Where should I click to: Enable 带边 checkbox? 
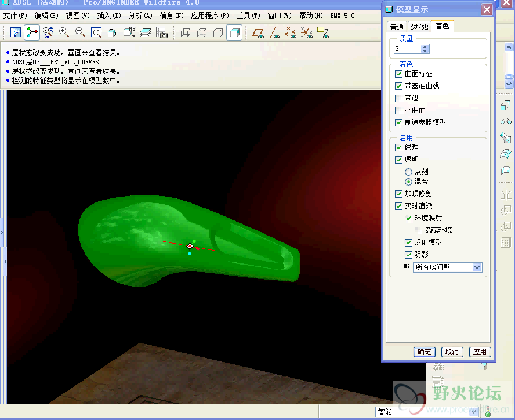coord(399,98)
